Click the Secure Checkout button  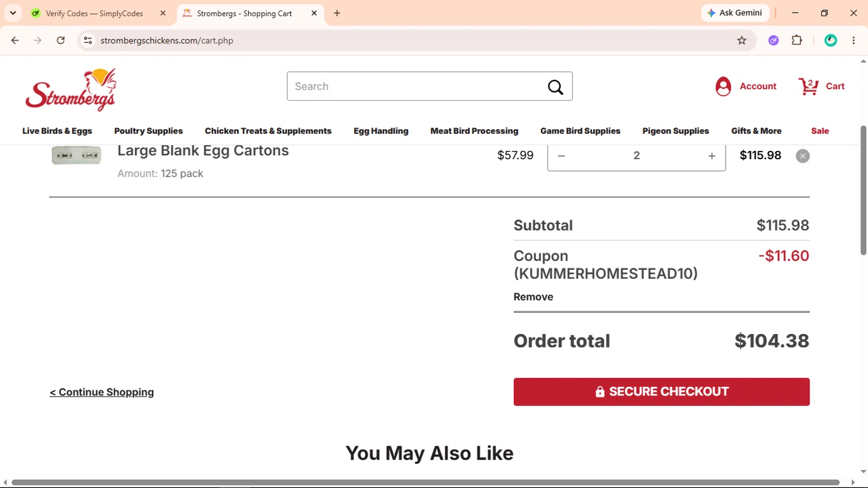coord(661,392)
